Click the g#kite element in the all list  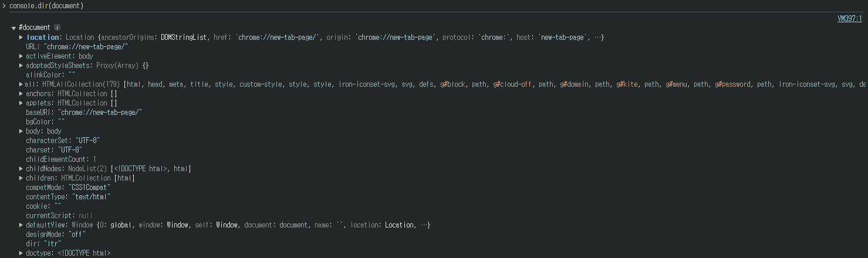pos(627,84)
